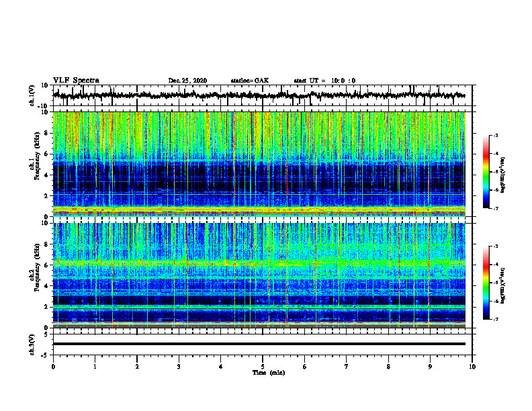Click the ch.1 waveform trace panel
Viewport: 532px width, 411px height.
click(263, 95)
